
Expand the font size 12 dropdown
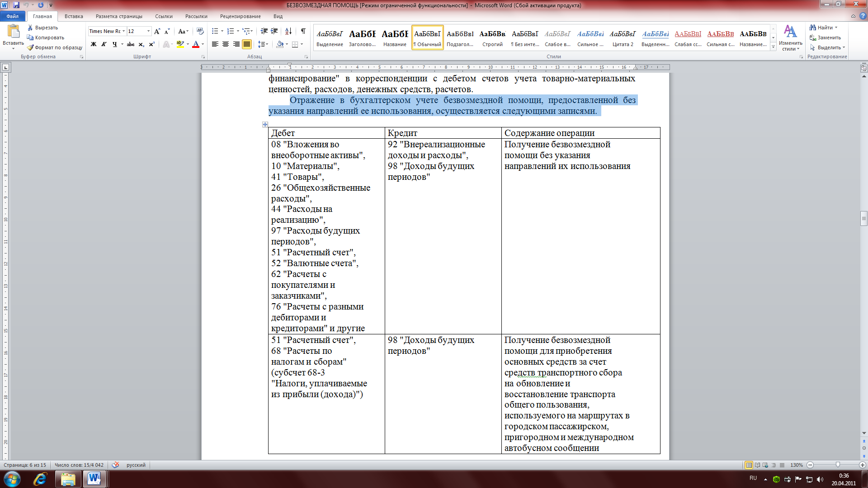(148, 31)
